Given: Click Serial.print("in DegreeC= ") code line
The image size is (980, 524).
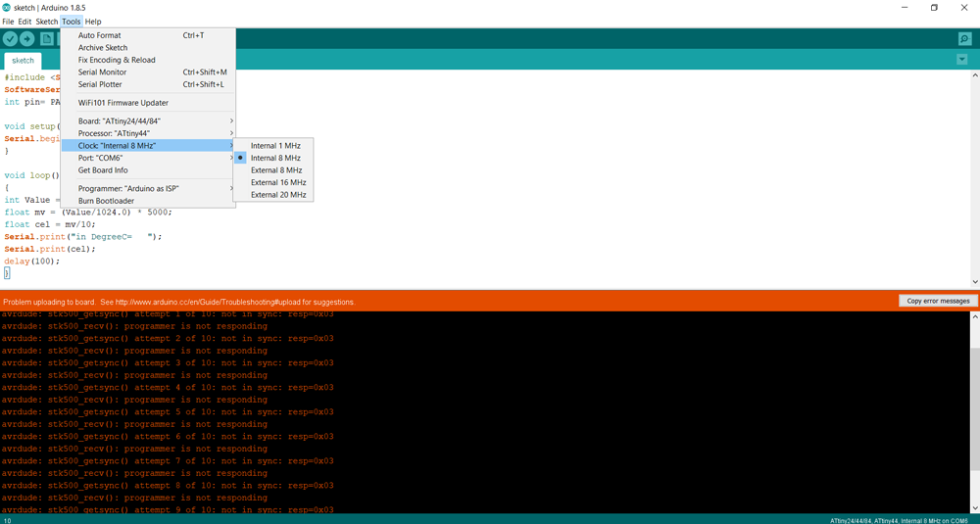Looking at the screenshot, I should (83, 237).
